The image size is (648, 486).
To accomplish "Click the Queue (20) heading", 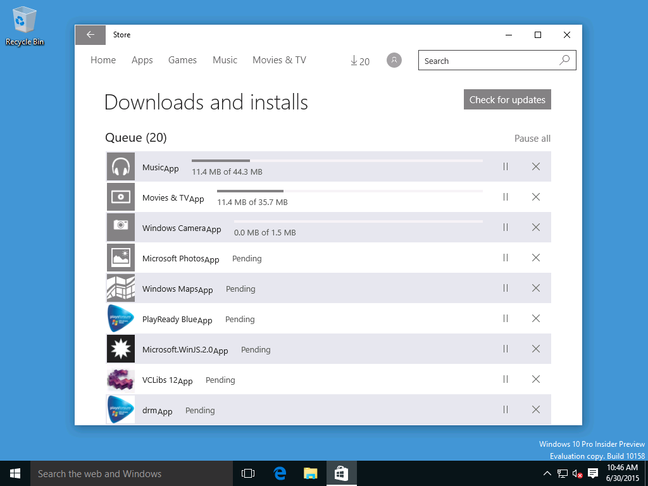I will (x=136, y=138).
